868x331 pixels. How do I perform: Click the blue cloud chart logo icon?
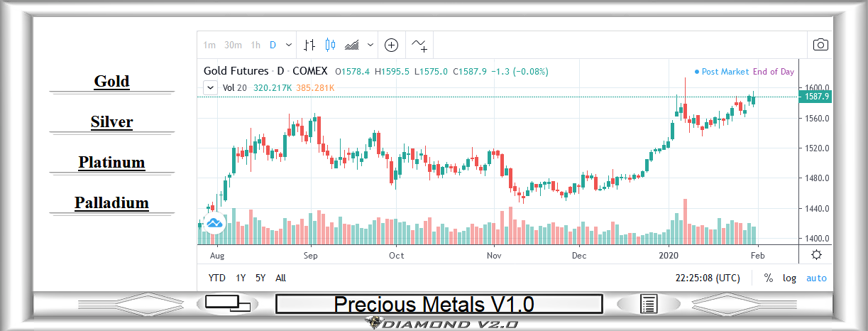(x=214, y=223)
